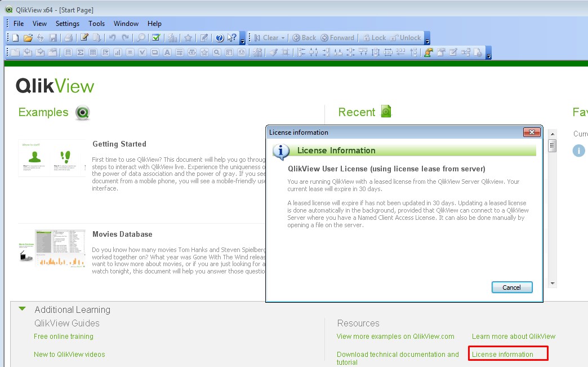Screen dimensions: 588x367
Task: Open Download technical documentation and tutorial link
Action: (398, 358)
